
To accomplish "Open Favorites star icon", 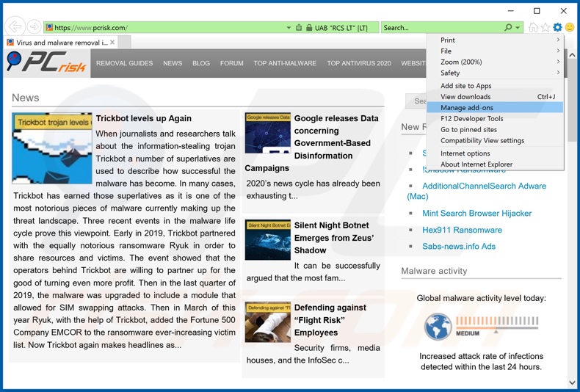I will (545, 27).
